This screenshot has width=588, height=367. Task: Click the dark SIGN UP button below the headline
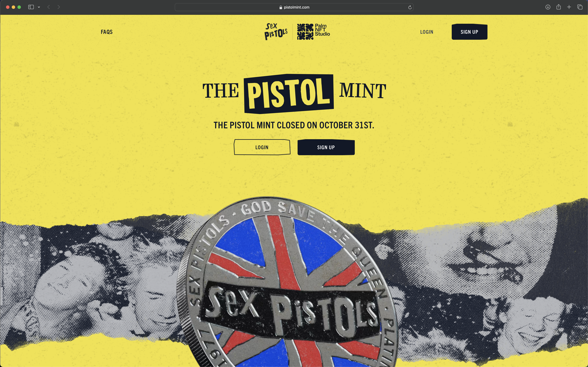coord(326,147)
